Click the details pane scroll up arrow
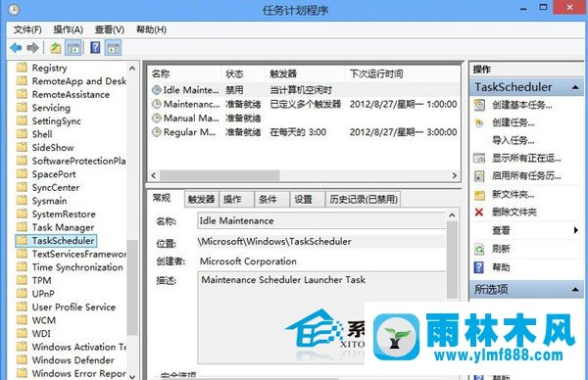The height and width of the screenshot is (380, 588). point(452,215)
